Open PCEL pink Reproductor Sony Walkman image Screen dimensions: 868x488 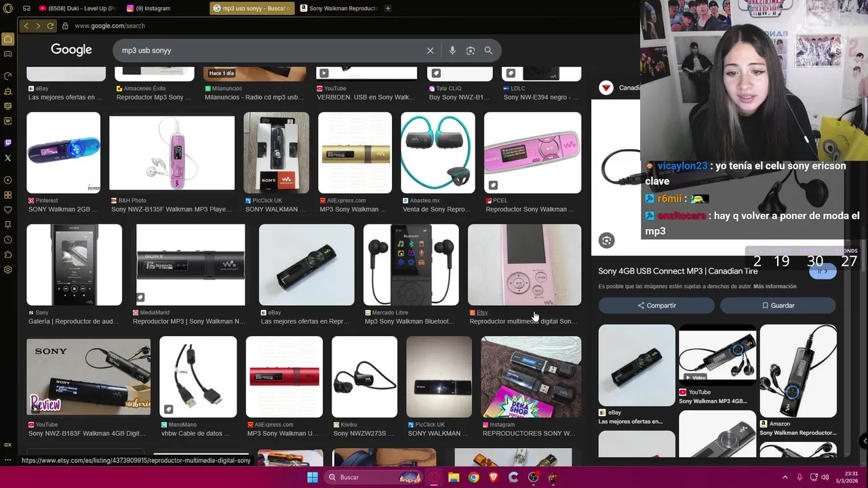click(x=532, y=152)
